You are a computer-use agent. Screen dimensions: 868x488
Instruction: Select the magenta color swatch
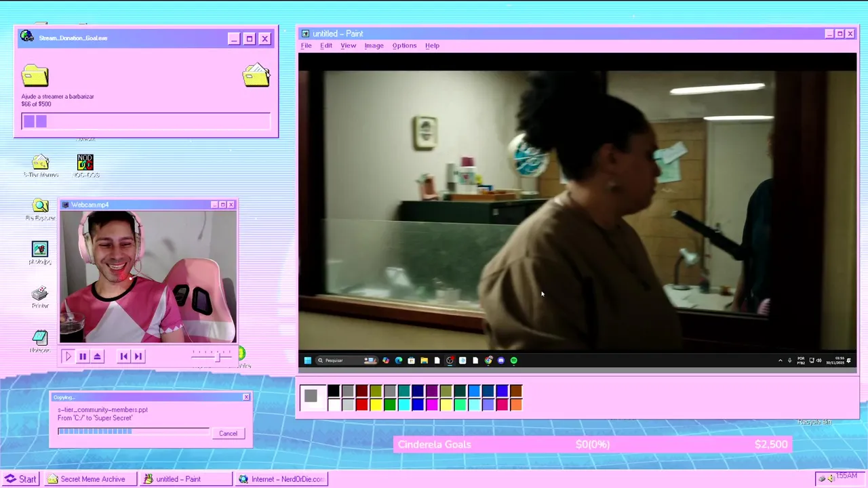432,405
